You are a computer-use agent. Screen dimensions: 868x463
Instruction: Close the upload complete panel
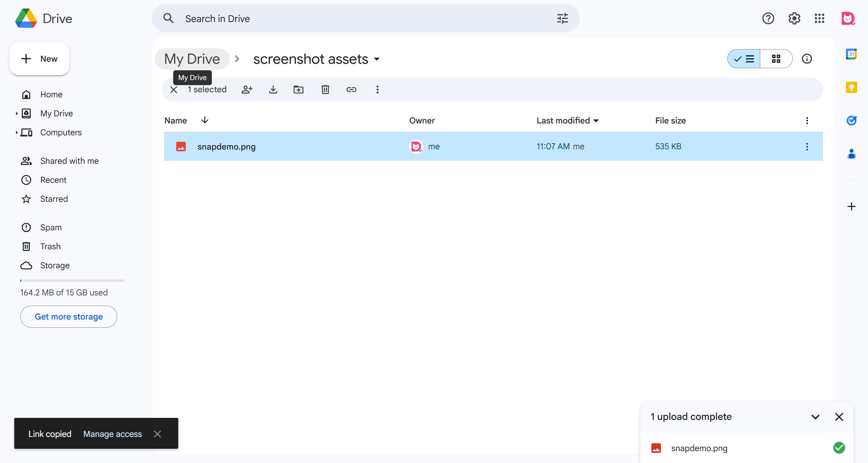[x=839, y=417]
